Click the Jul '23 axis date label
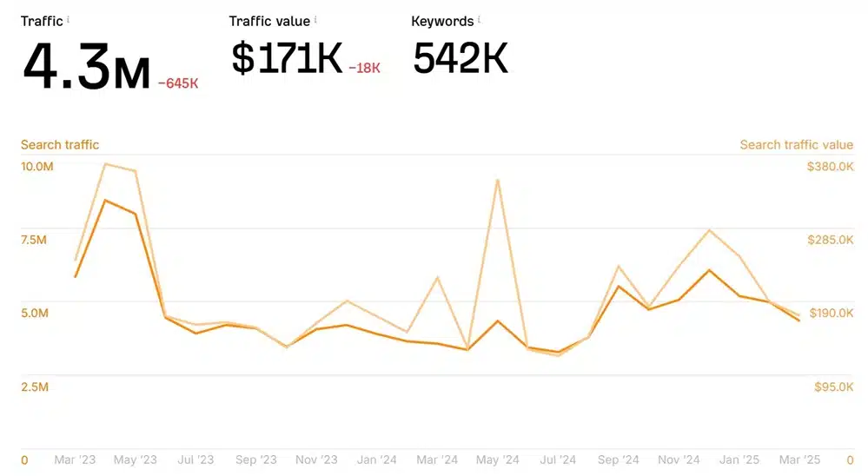 pyautogui.click(x=195, y=459)
